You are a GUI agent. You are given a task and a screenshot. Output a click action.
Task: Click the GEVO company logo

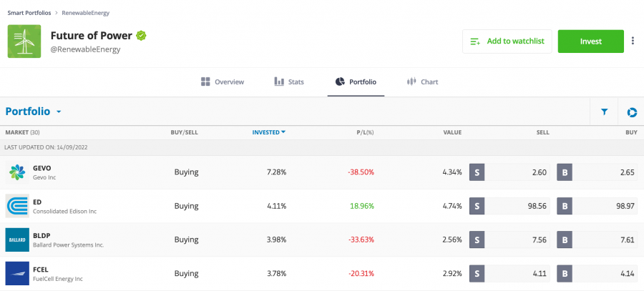pyautogui.click(x=17, y=172)
